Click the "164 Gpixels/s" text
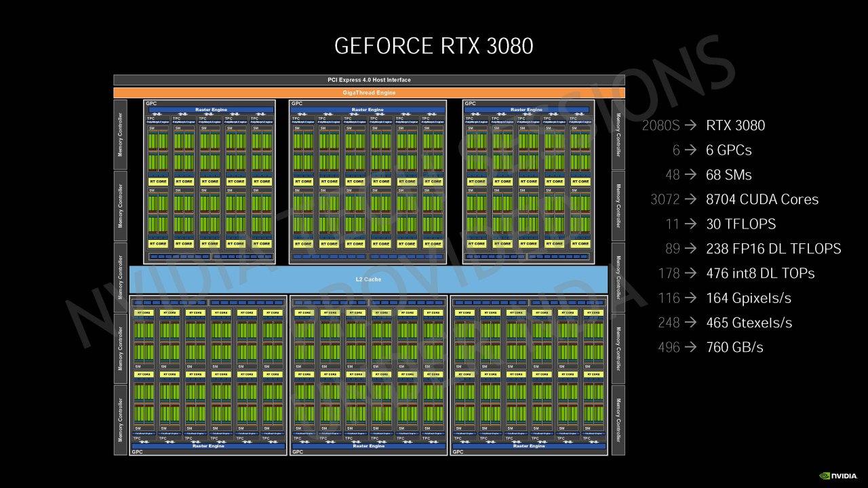Screen dimensions: 868x488 coord(749,298)
